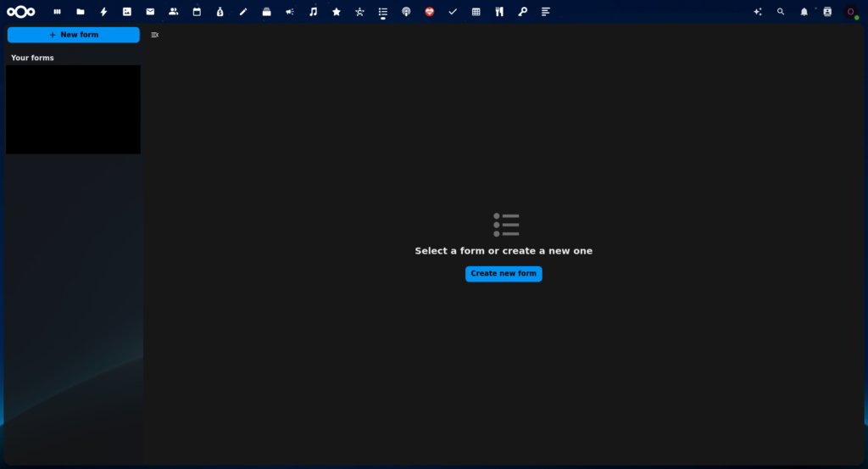Open the contacts menu icon

pos(827,12)
